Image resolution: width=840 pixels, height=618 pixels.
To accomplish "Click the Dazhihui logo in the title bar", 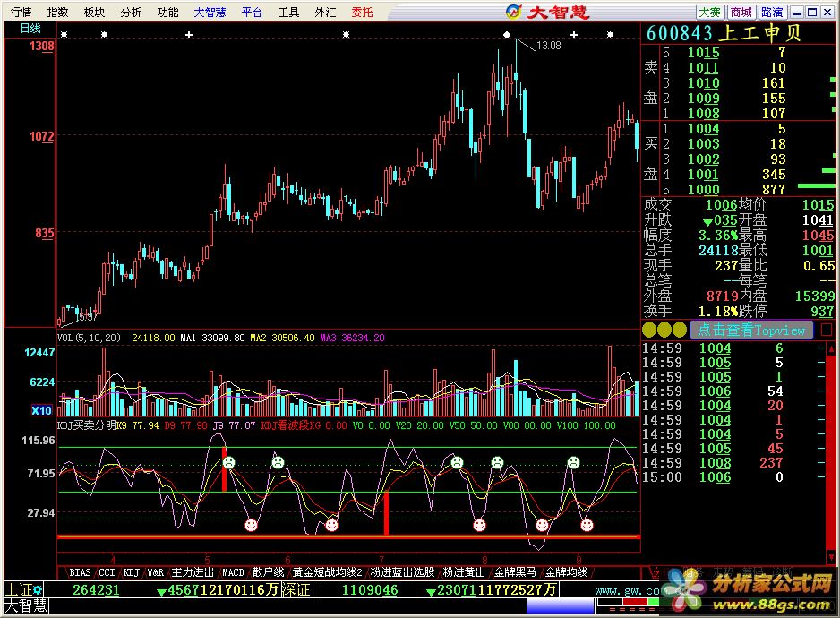I will pyautogui.click(x=548, y=12).
